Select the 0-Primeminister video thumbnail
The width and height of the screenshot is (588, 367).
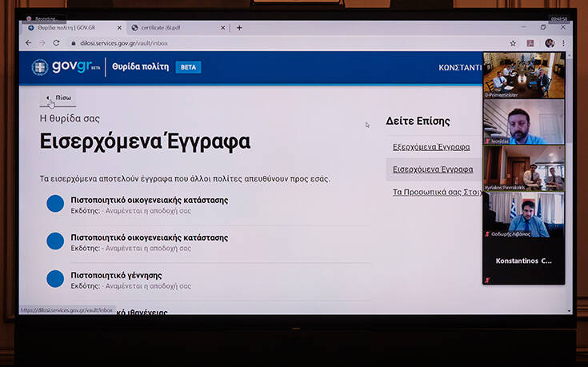pyautogui.click(x=523, y=75)
